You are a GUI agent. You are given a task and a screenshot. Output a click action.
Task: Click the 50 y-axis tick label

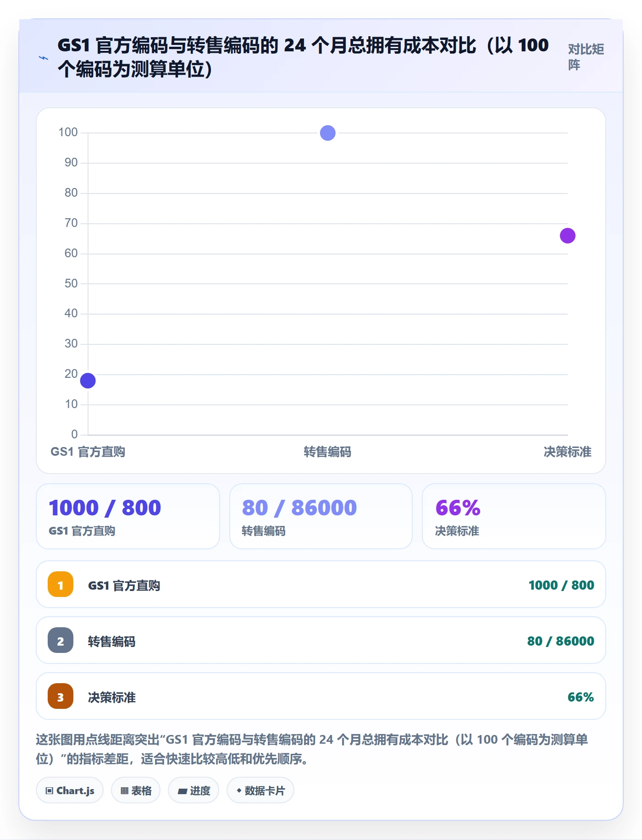pos(71,283)
